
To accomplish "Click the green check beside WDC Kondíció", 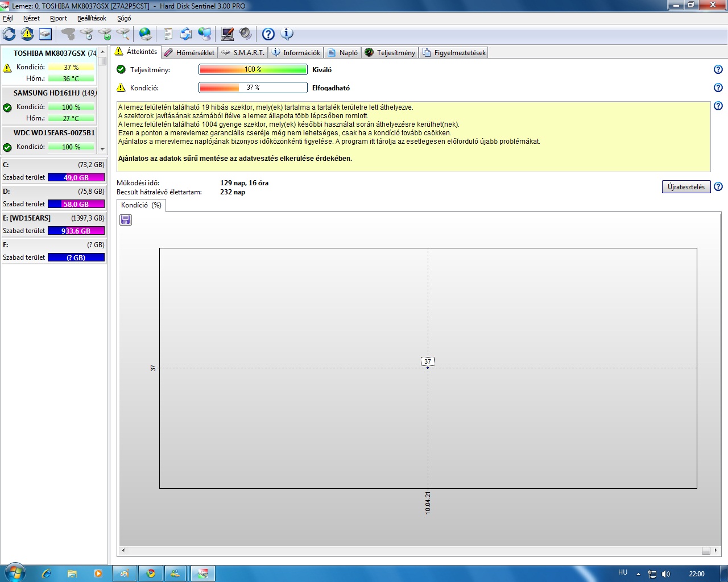I will point(7,147).
